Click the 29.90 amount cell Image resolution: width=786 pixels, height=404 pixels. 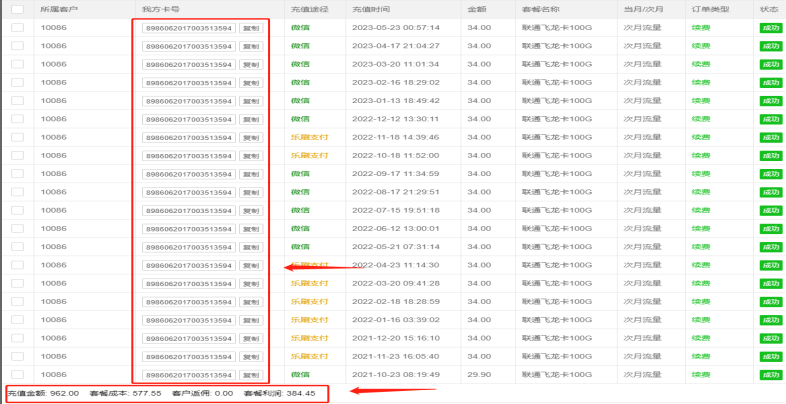479,374
